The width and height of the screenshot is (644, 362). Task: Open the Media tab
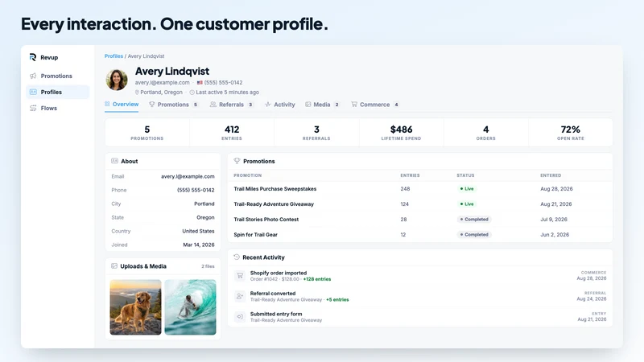[322, 105]
